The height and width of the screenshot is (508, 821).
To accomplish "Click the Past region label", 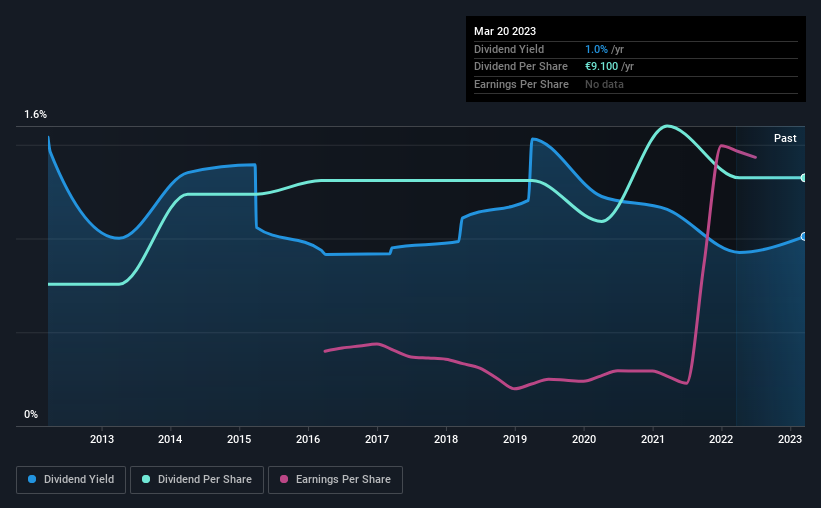I will (x=785, y=138).
